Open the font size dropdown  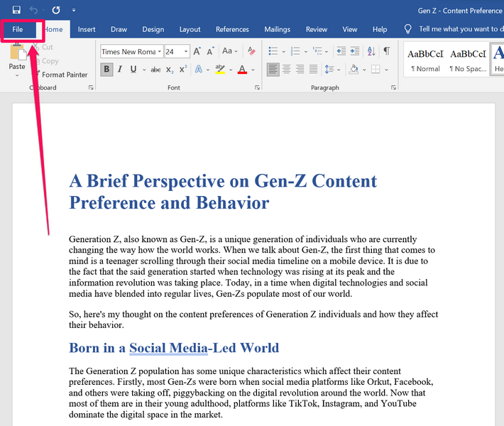point(187,52)
